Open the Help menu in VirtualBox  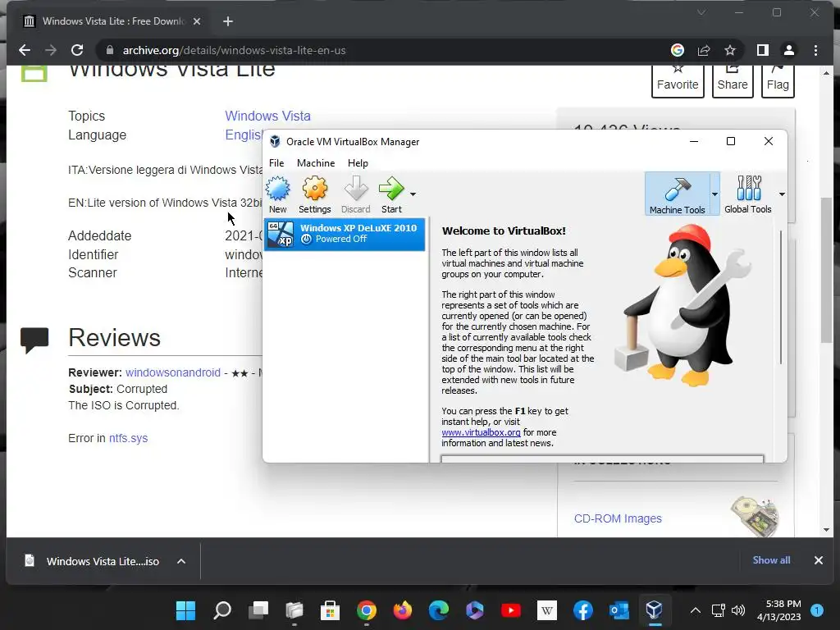coord(358,163)
